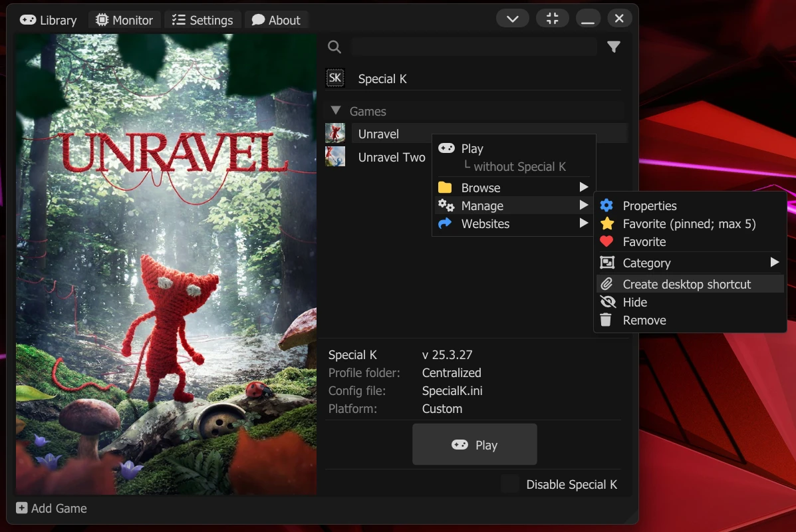Click the search magnifier icon

point(334,47)
